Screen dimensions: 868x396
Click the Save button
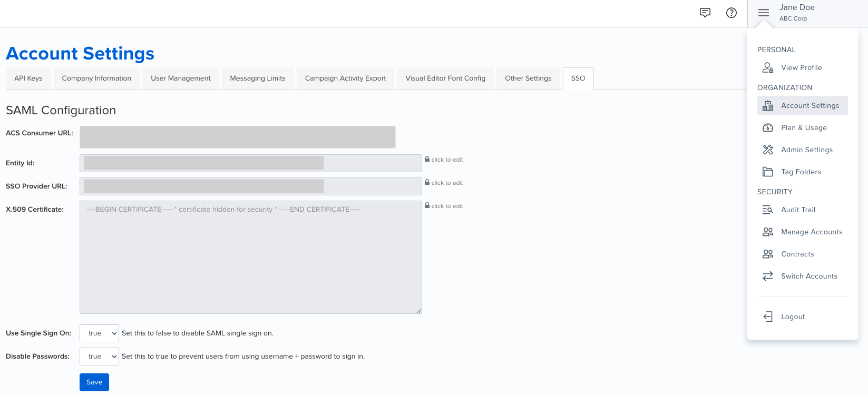point(94,382)
